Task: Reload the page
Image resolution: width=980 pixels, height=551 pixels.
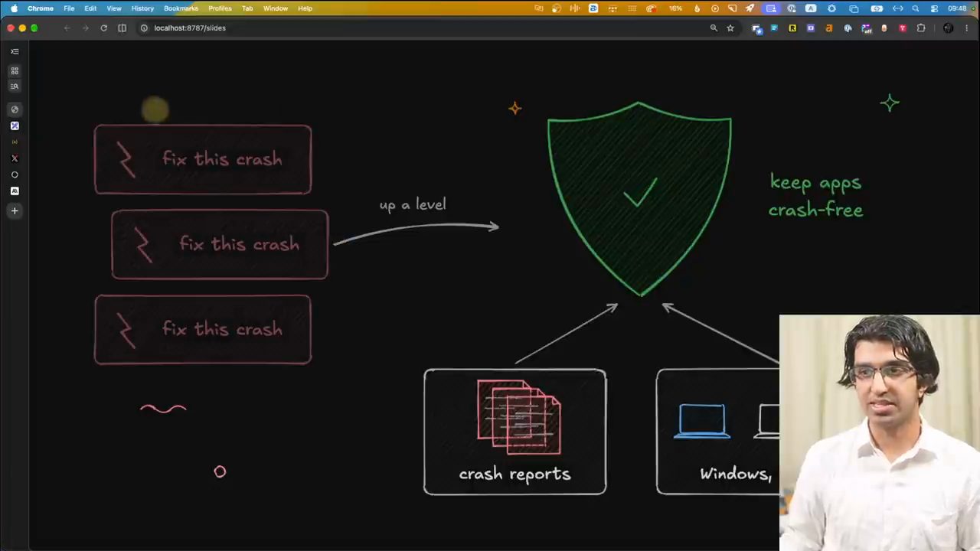Action: [x=103, y=28]
